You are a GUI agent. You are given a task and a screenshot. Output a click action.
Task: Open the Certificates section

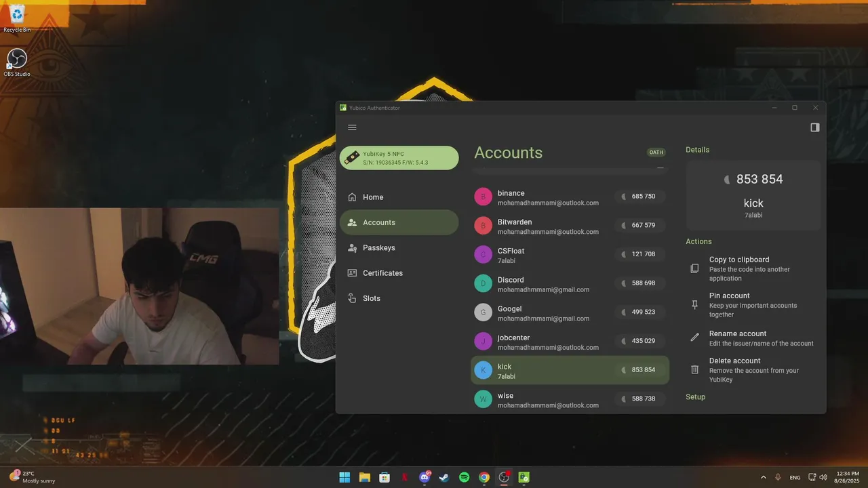[x=399, y=273]
